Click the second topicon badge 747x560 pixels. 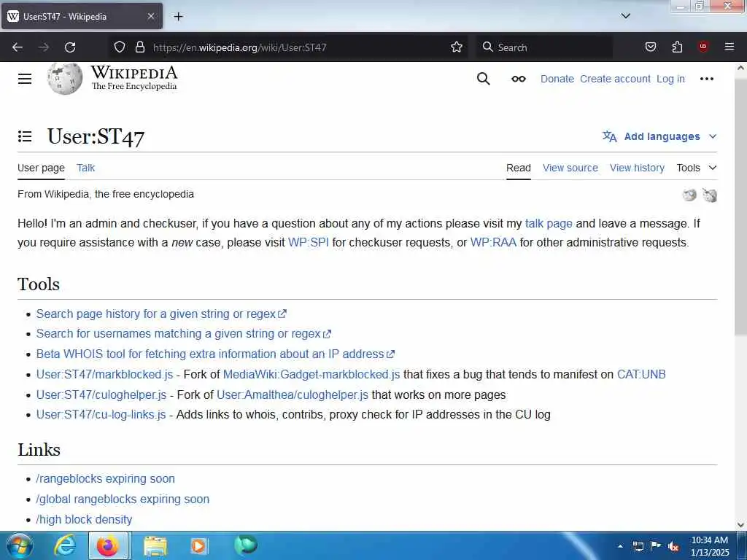(710, 195)
